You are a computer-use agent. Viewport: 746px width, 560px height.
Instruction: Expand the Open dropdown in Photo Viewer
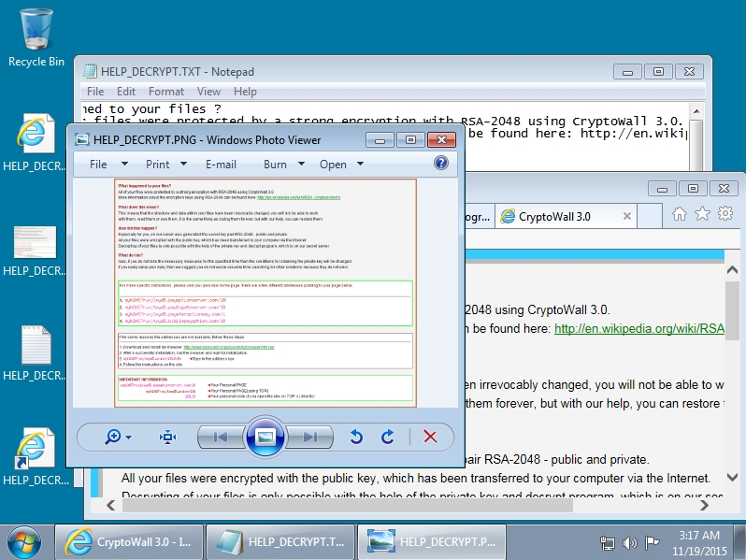(x=341, y=165)
